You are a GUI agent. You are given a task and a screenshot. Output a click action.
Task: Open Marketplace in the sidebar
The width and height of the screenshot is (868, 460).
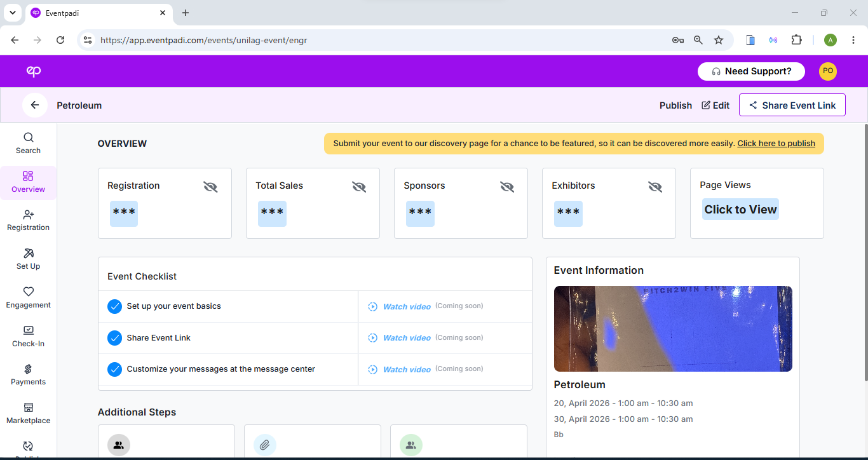tap(28, 414)
